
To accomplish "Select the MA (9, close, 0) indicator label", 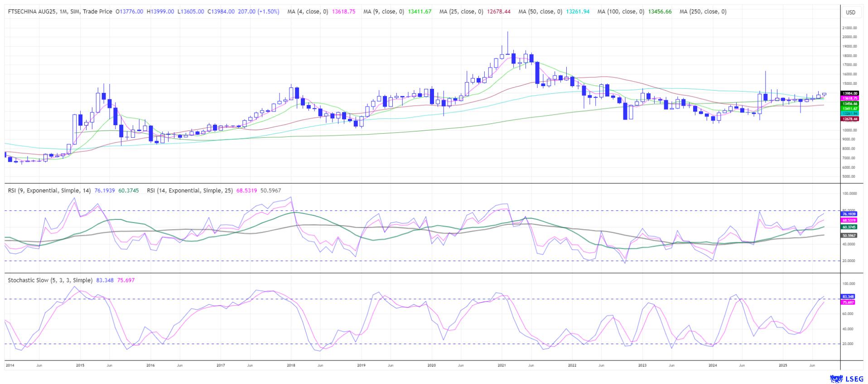I will click(x=383, y=12).
